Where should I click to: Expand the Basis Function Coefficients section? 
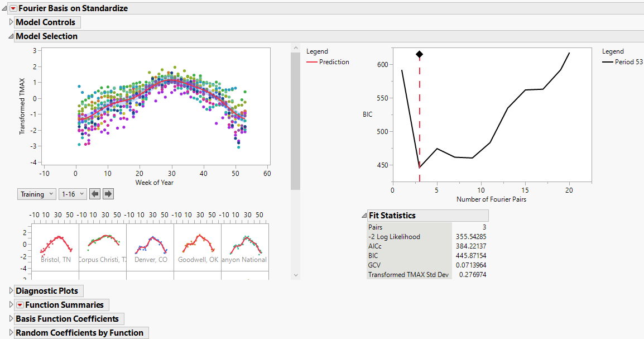pos(11,318)
